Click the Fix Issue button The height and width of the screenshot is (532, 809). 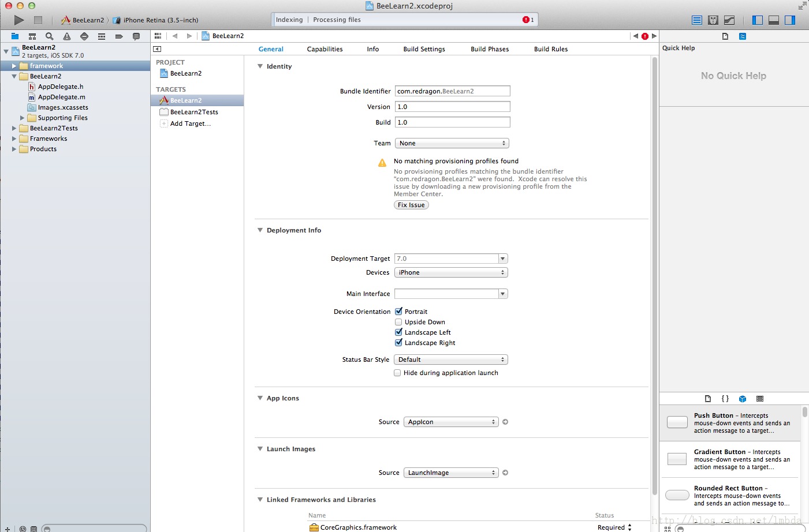(x=411, y=205)
